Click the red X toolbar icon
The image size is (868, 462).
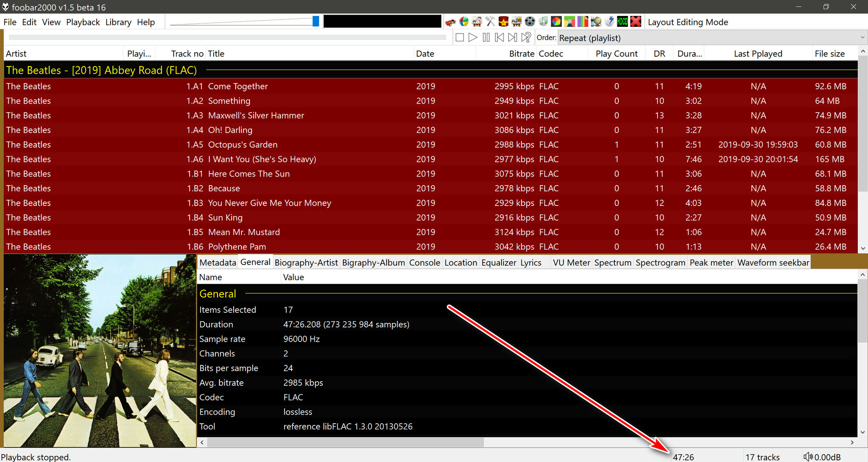tap(636, 22)
